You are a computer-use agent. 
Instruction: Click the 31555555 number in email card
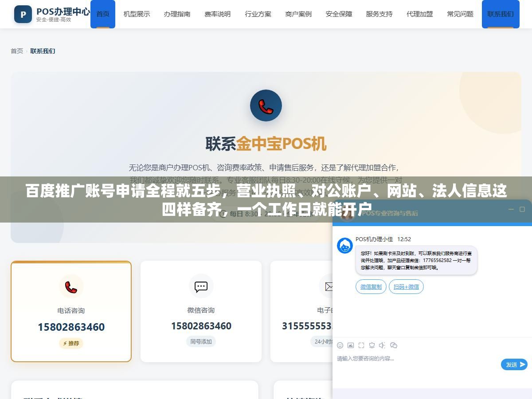(x=307, y=326)
